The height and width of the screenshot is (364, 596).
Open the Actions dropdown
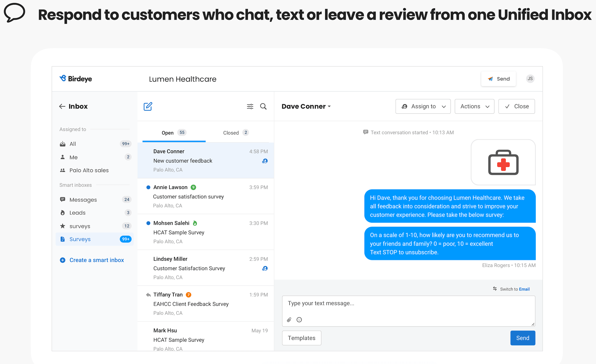pyautogui.click(x=475, y=106)
